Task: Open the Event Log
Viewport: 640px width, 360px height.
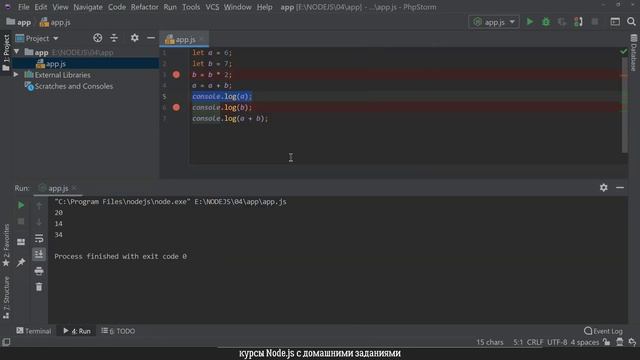Action: 603,331
